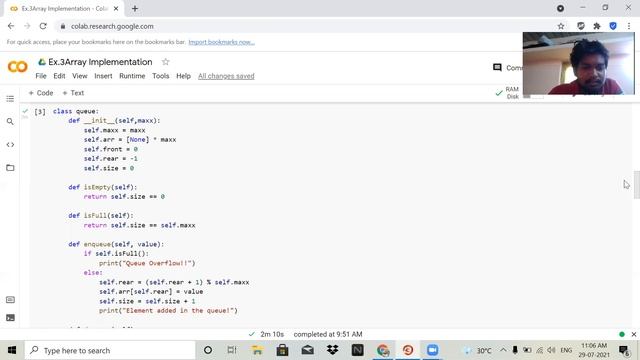
Task: Open Mail app from taskbar
Action: (307, 350)
